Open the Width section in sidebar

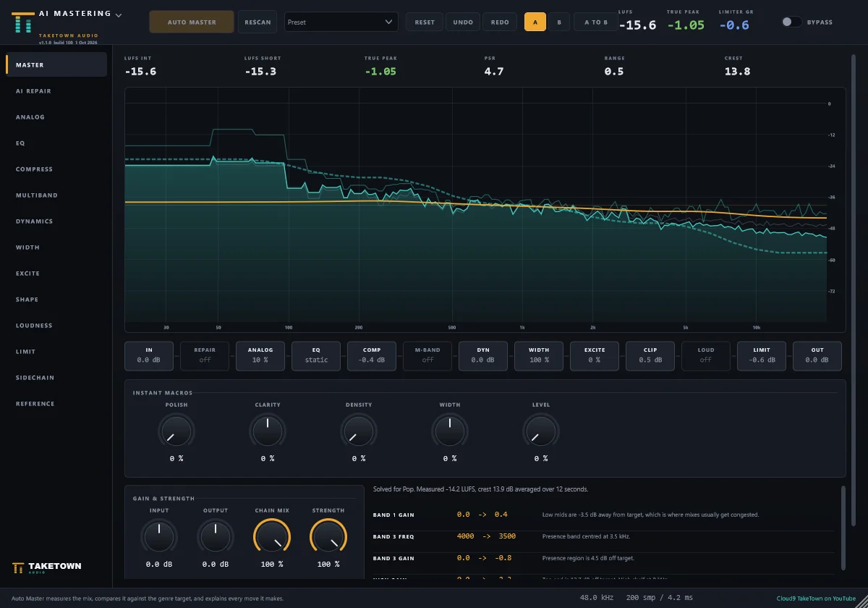tap(56, 247)
